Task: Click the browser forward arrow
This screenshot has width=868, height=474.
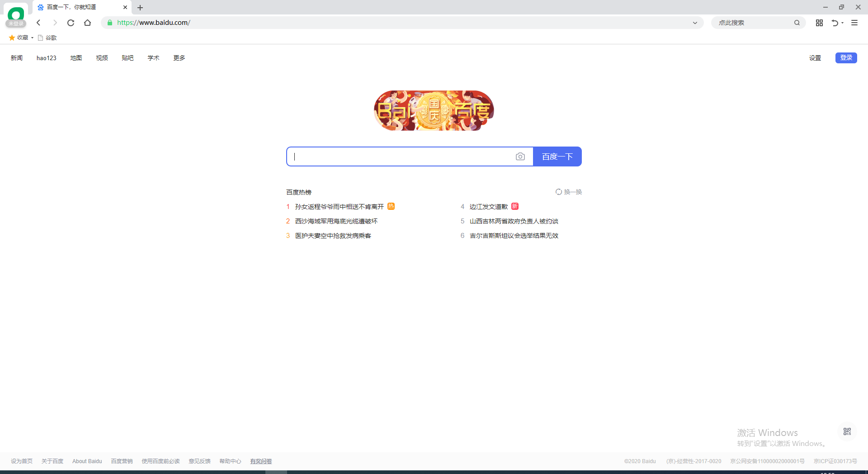Action: (55, 23)
